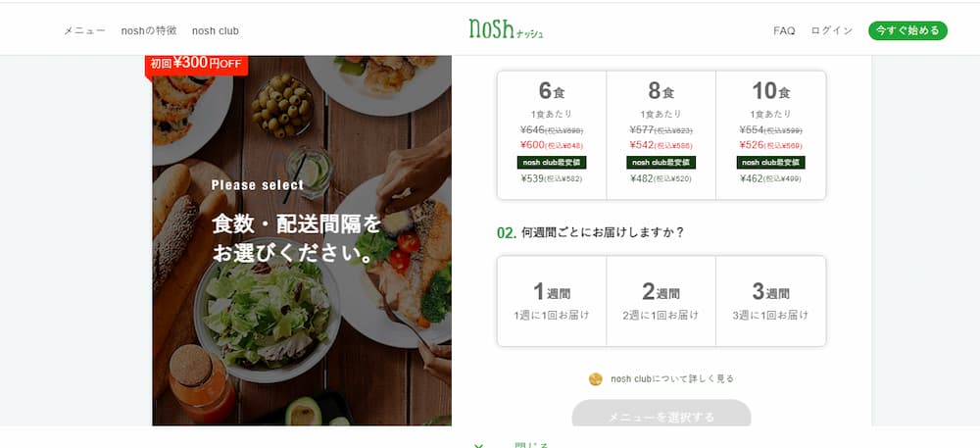Choose the 8食 meal plan option
This screenshot has height=448, width=980.
point(661,135)
